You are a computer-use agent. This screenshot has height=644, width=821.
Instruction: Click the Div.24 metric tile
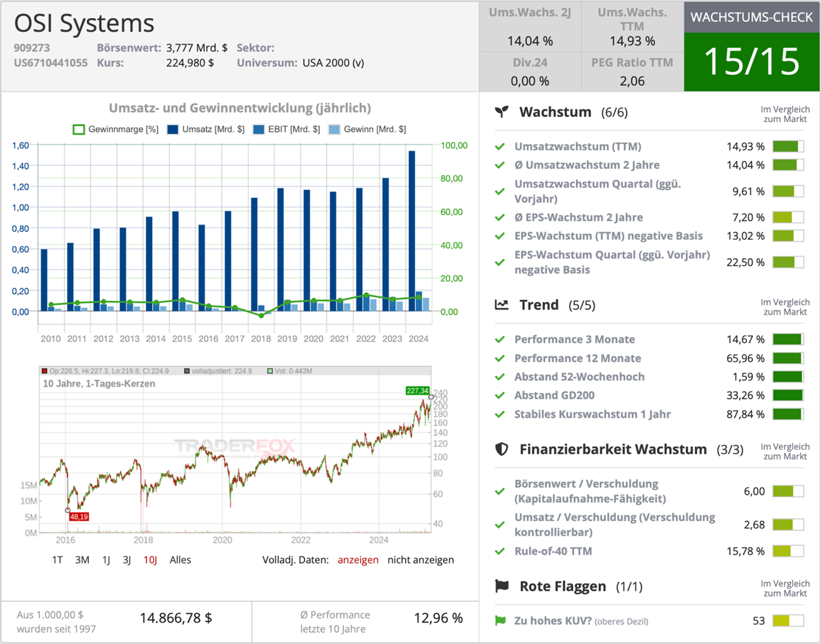(530, 72)
